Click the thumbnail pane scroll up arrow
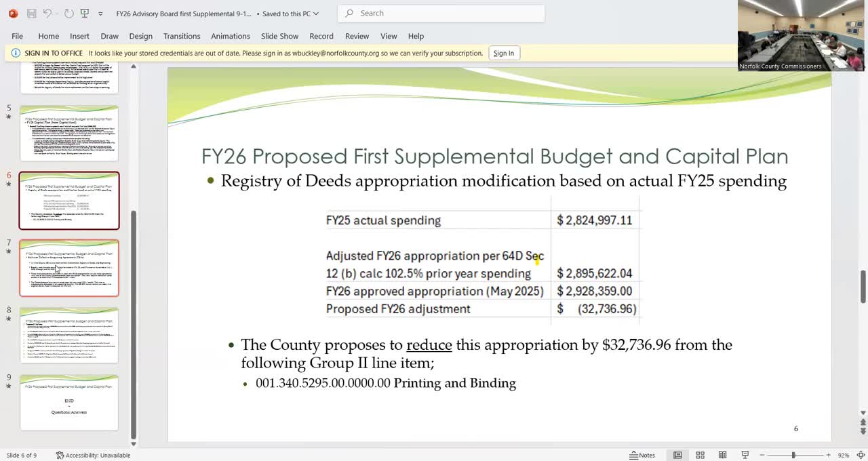868x461 pixels. click(x=133, y=66)
